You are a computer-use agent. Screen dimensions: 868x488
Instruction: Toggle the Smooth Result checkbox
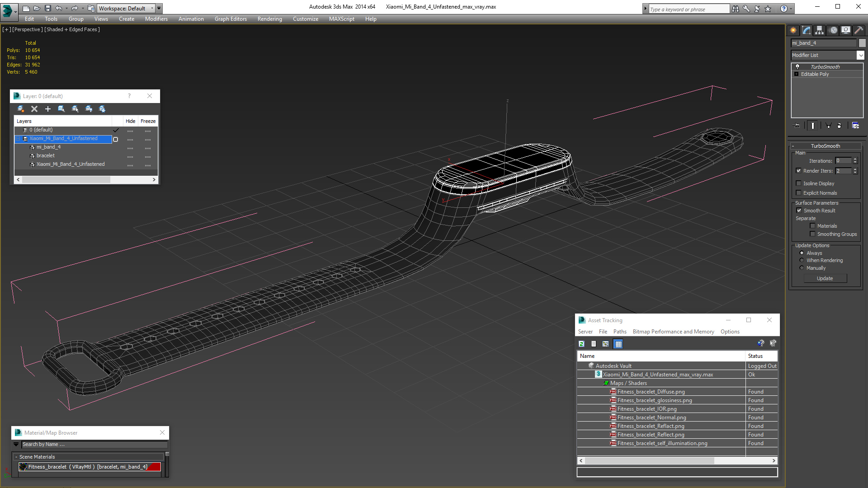(x=799, y=211)
